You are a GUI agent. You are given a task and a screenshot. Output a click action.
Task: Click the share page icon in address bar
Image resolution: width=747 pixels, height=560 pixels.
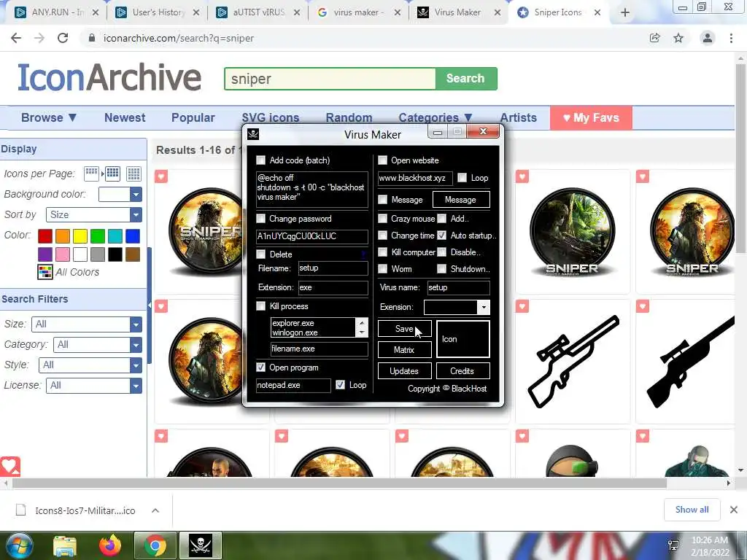point(655,38)
